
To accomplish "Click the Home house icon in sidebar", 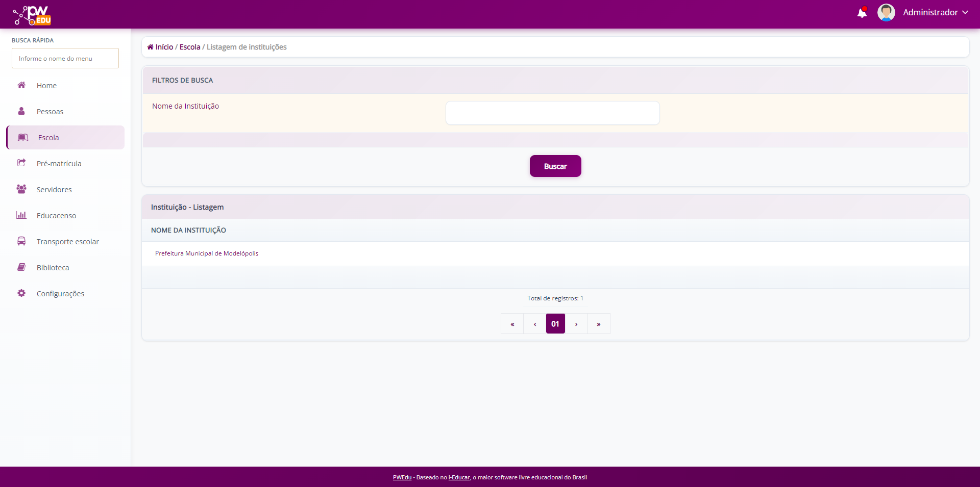I will click(x=21, y=85).
